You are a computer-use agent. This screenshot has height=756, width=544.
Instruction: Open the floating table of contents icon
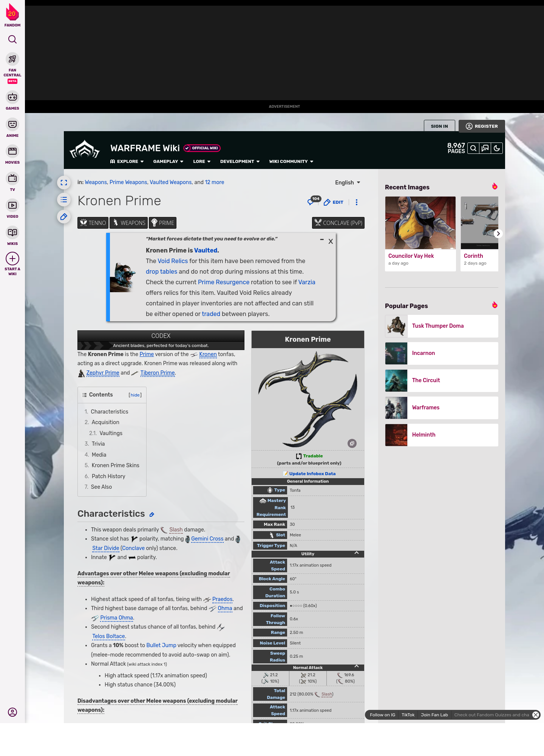click(64, 200)
